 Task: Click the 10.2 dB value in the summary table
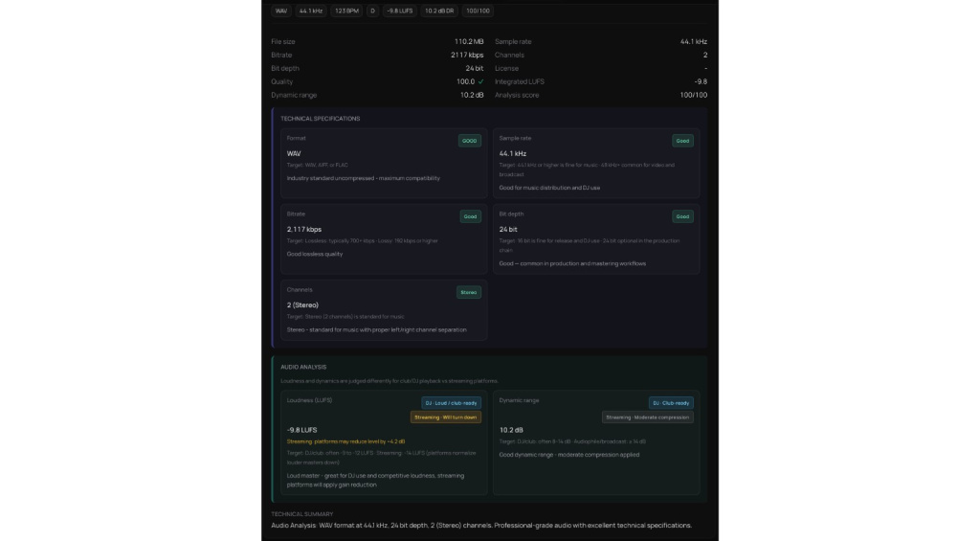472,95
